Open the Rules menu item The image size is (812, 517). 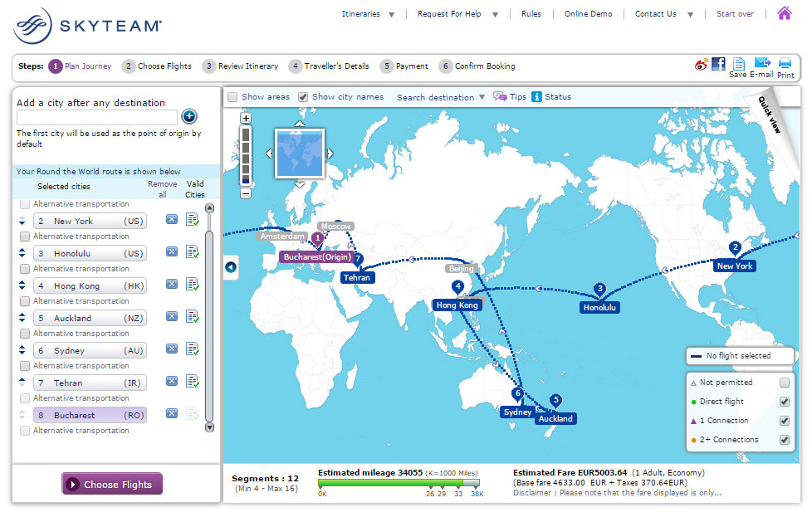531,14
